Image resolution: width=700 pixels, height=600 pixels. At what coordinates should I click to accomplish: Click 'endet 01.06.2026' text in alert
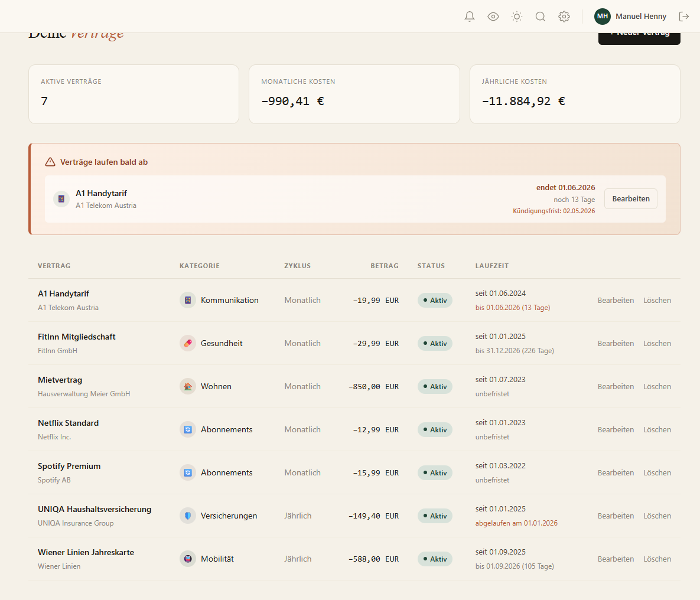tap(565, 188)
